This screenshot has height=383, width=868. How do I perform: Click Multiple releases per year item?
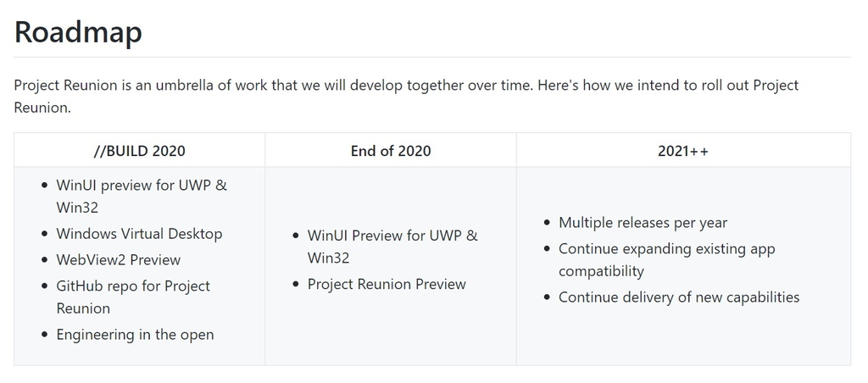point(643,222)
